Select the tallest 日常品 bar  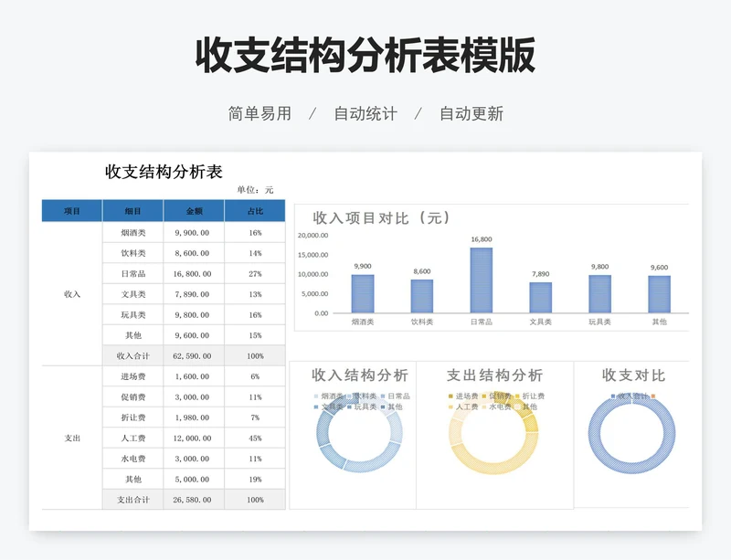pos(482,280)
